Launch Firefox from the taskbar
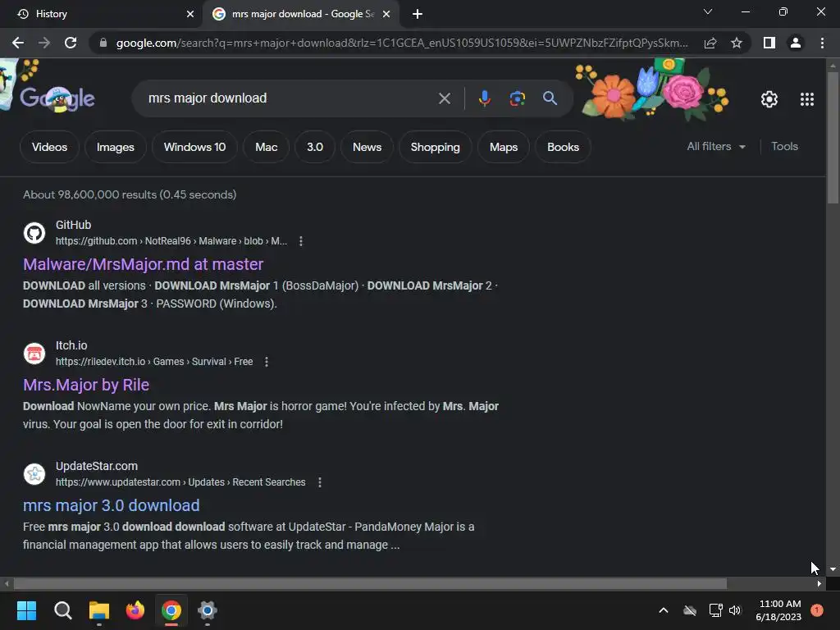 point(135,610)
